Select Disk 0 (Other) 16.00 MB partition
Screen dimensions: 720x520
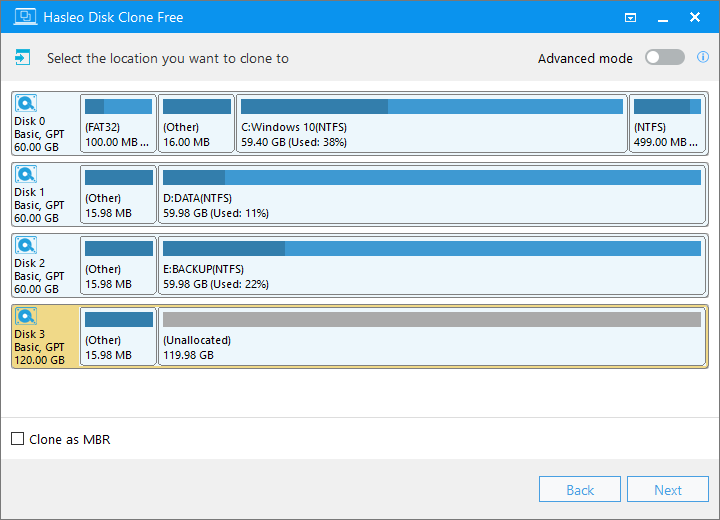point(196,124)
